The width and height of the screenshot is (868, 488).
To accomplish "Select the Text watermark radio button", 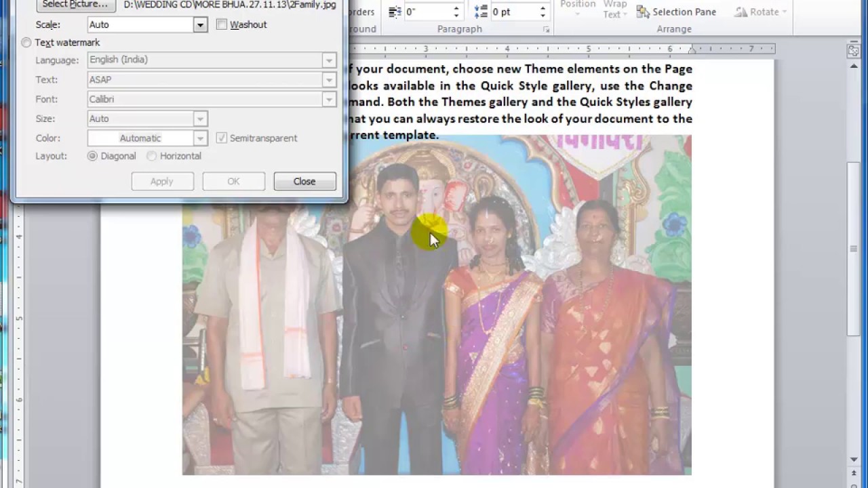I will tap(26, 43).
